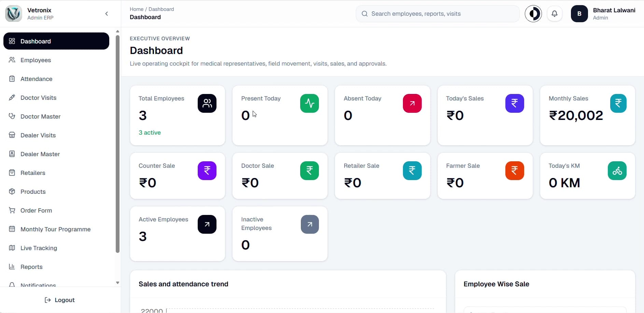644x313 pixels.
Task: Open the Dashboard menu item
Action: pos(56,41)
